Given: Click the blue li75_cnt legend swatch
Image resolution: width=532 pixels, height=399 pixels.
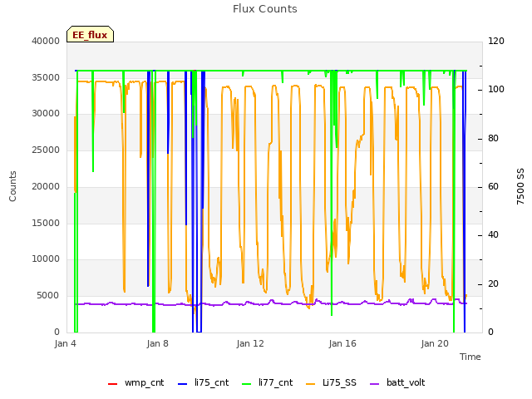Looking at the screenshot, I should (183, 384).
